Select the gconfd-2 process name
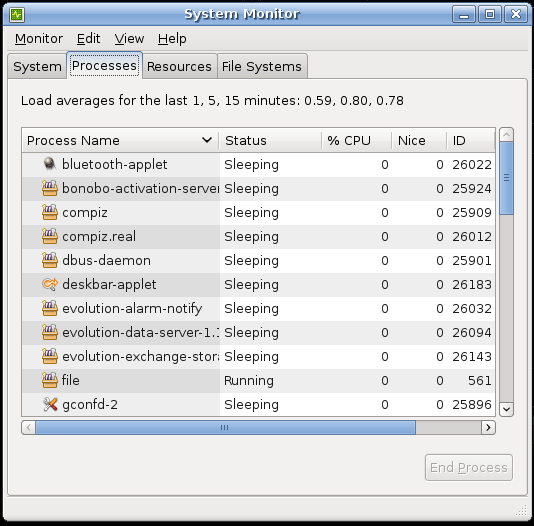Viewport: 534px width, 526px height. [x=90, y=404]
